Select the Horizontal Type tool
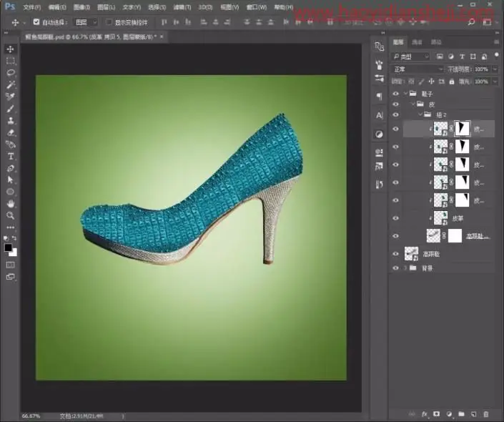Viewport: 504px width, 422px height. point(10,157)
